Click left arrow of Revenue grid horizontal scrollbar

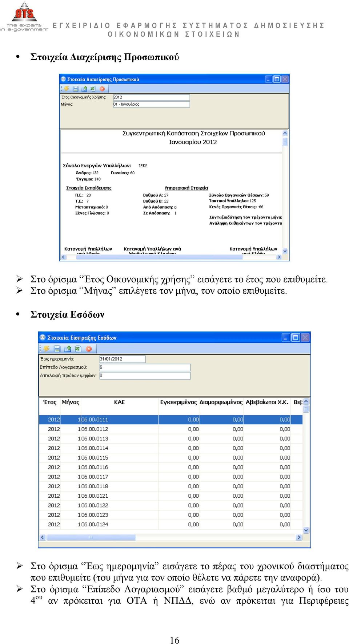[43, 537]
